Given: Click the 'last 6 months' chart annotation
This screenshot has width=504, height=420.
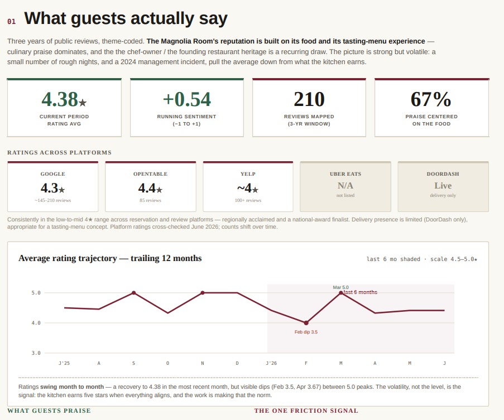Looking at the screenshot, I should coord(361,292).
